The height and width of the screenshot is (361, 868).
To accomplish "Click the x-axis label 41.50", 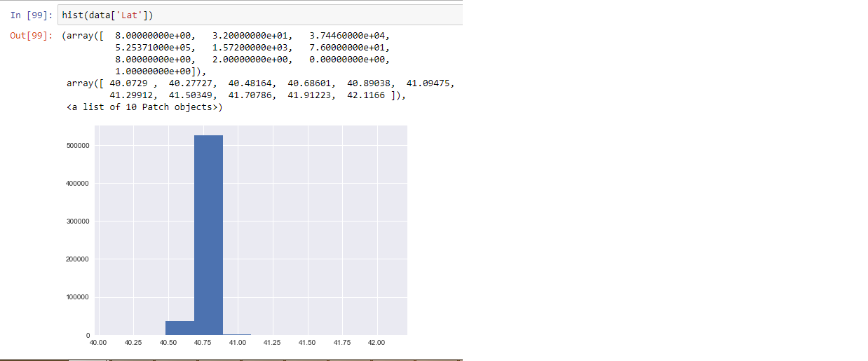I will 307,343.
